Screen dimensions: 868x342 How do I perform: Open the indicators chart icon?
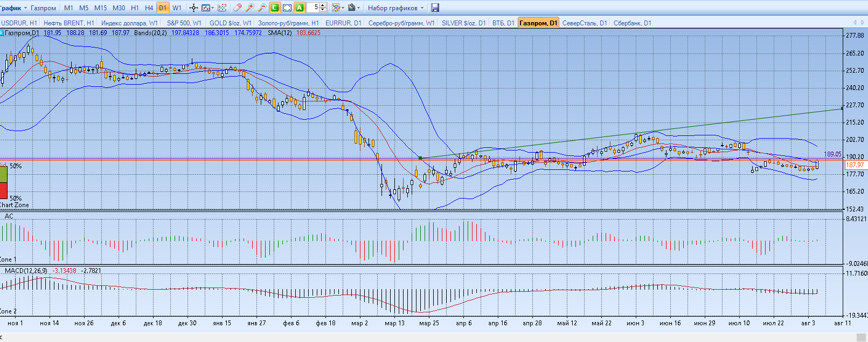[x=222, y=8]
